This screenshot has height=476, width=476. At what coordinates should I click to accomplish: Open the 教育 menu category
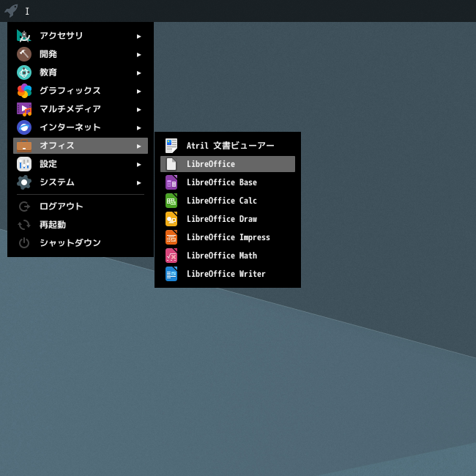tap(81, 72)
